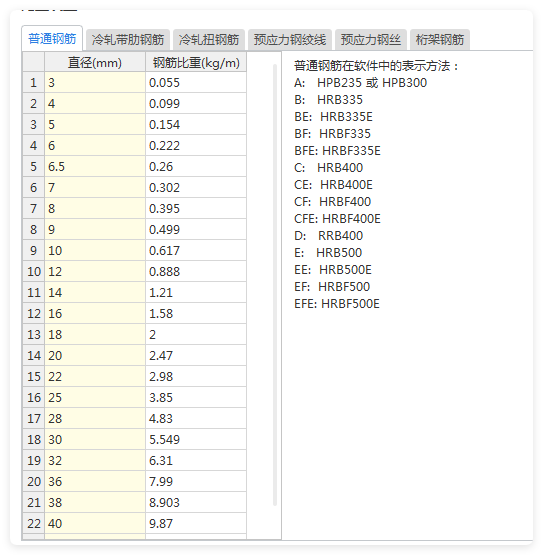Image resolution: width=543 pixels, height=555 pixels.
Task: Select weight cell 9.87
Action: coord(196,523)
